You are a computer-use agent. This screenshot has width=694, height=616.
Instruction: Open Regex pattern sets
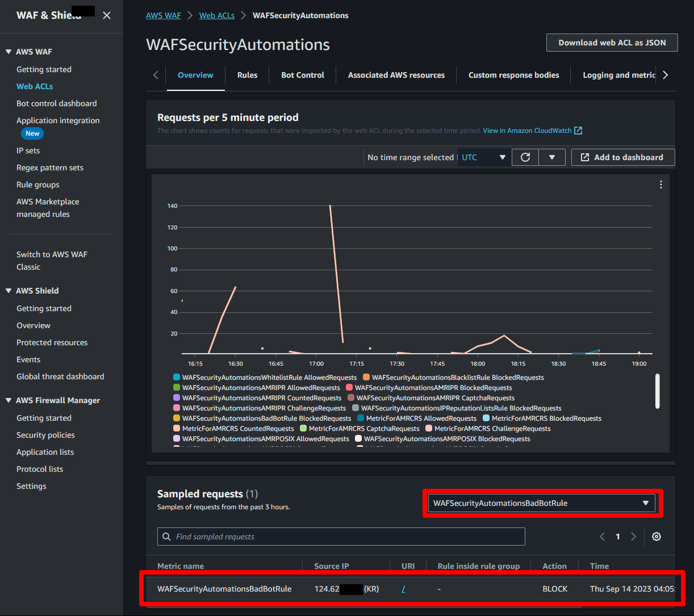click(x=50, y=167)
